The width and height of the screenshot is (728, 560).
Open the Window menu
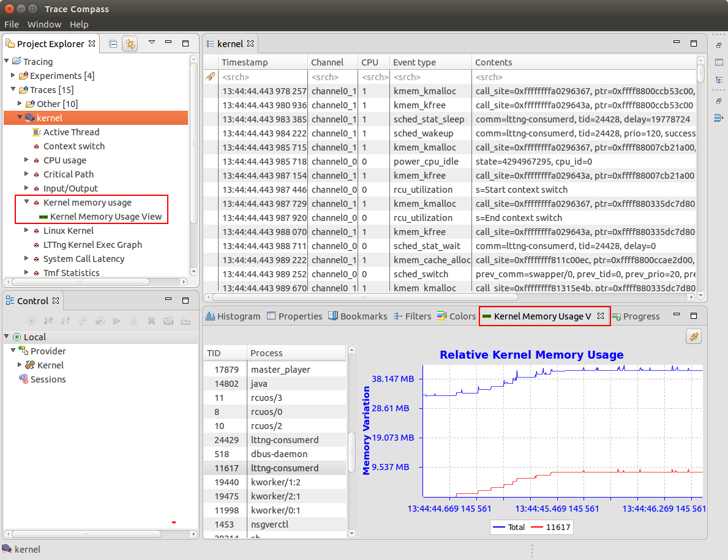(x=44, y=24)
